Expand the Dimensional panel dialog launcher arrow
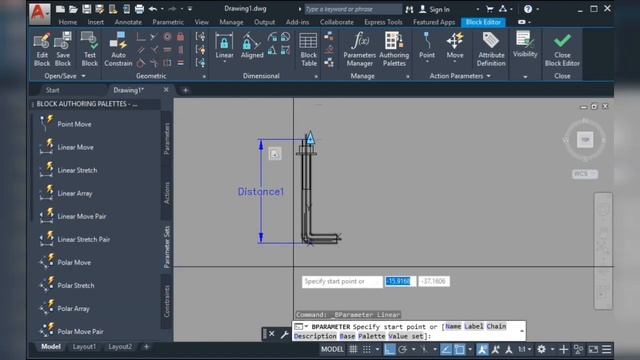Viewport: 640px width, 360px height. tap(316, 76)
